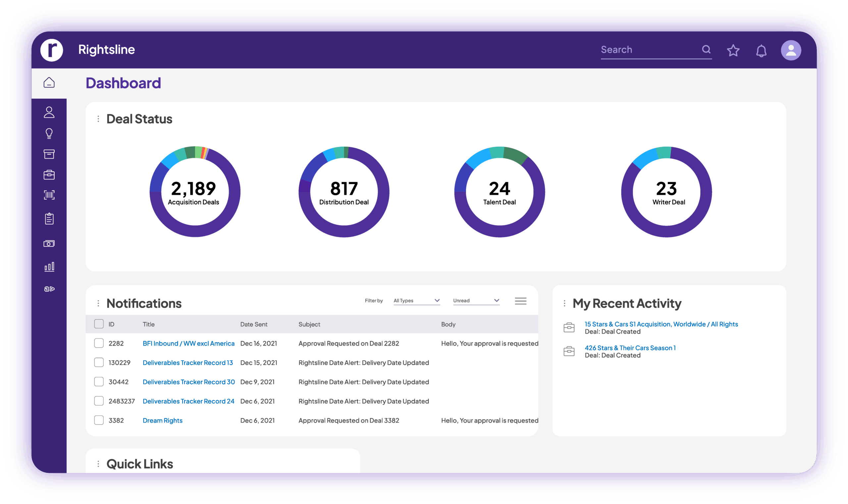Open My Recent Activity options dots
Viewport: 848px width, 504px height.
(x=564, y=303)
